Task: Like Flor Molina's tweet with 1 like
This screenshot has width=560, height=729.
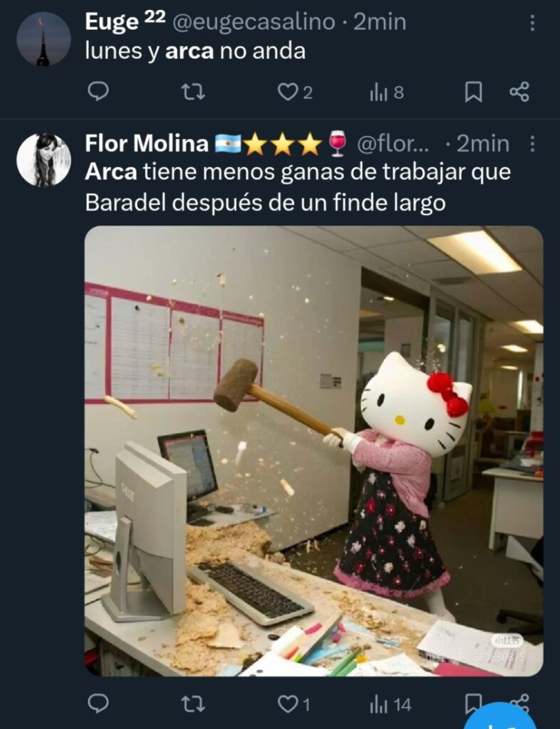Action: click(x=294, y=704)
